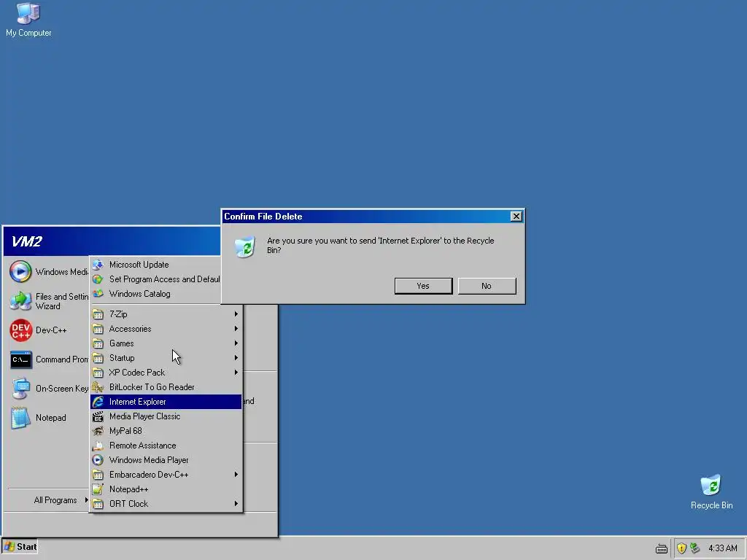Image resolution: width=747 pixels, height=560 pixels.
Task: Click the security shield tray icon
Action: point(681,548)
